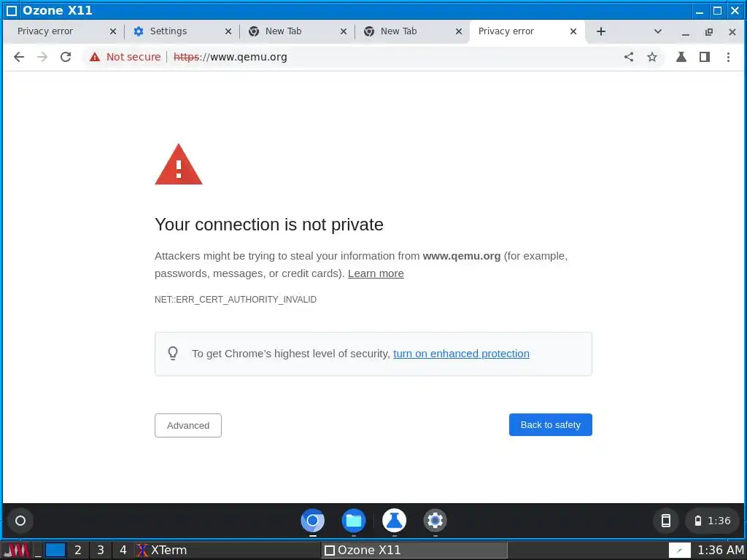Viewport: 747px width, 560px height.
Task: Bookmark this tab with the star icon
Action: 652,57
